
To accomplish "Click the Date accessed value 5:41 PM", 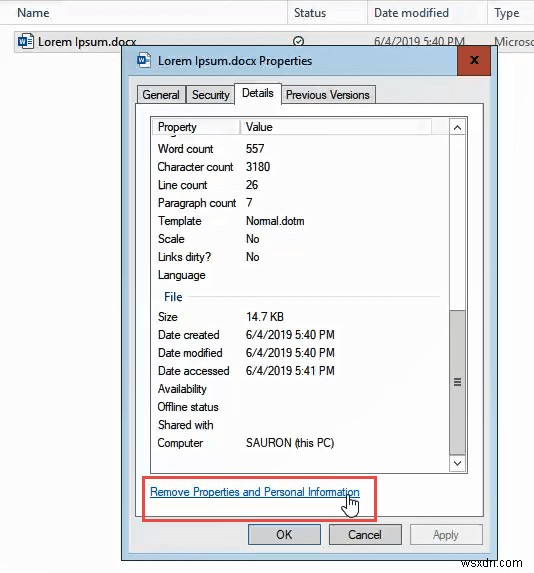I will (290, 371).
